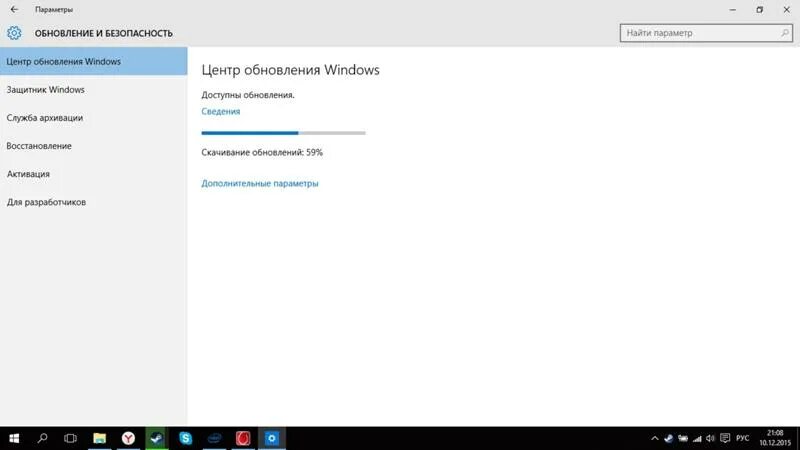Close the Параметры window
800x450 pixels.
tap(787, 9)
